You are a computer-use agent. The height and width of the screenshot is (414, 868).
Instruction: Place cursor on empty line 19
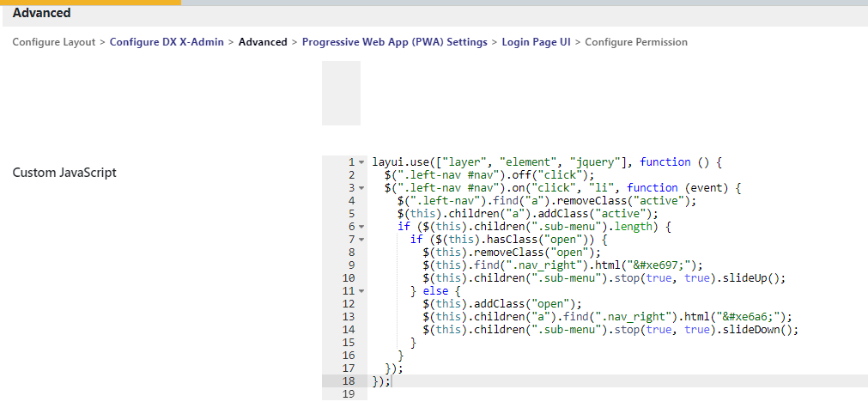click(x=617, y=394)
